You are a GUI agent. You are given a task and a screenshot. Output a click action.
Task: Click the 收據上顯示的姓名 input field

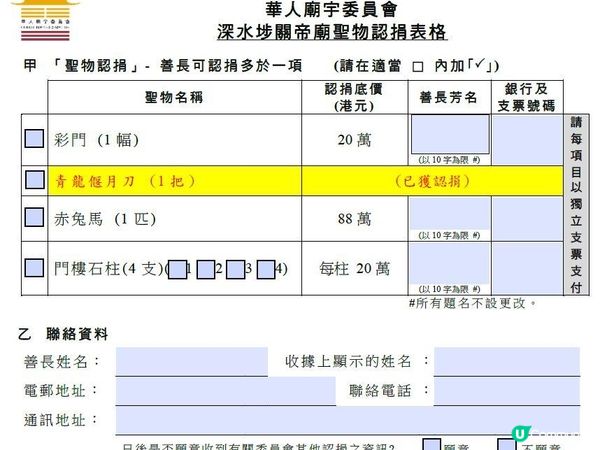(x=507, y=362)
